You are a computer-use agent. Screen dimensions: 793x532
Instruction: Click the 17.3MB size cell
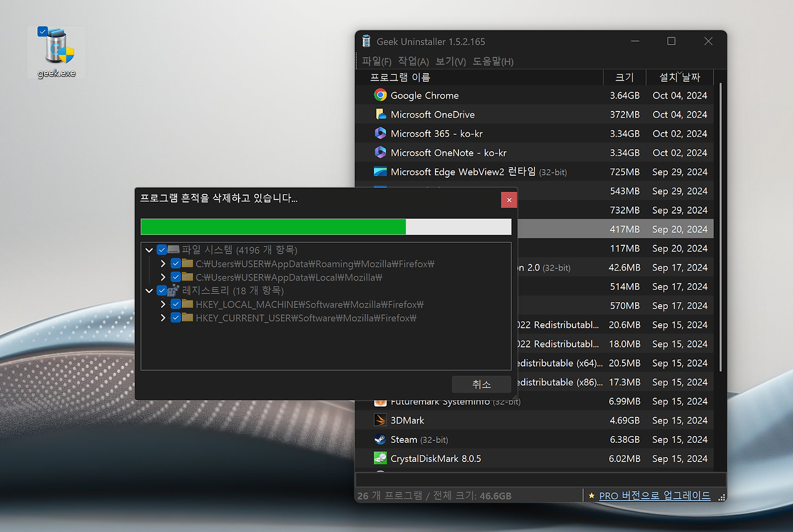(x=624, y=382)
